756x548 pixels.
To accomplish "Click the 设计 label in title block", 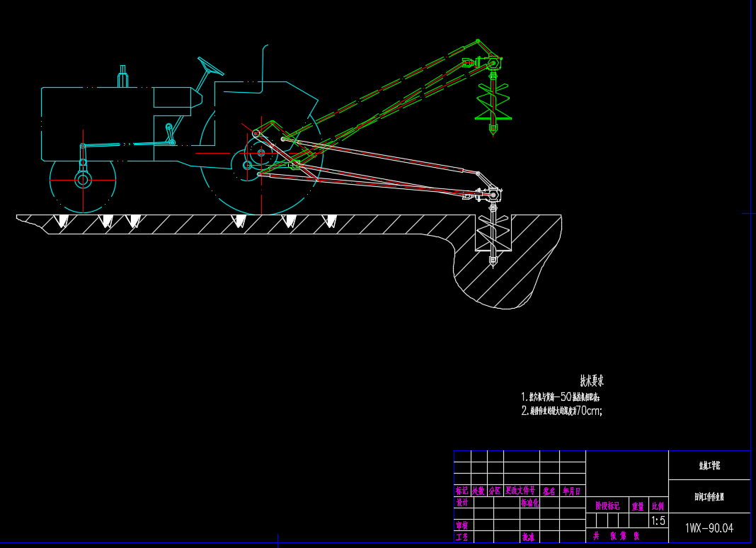I will pos(462,502).
